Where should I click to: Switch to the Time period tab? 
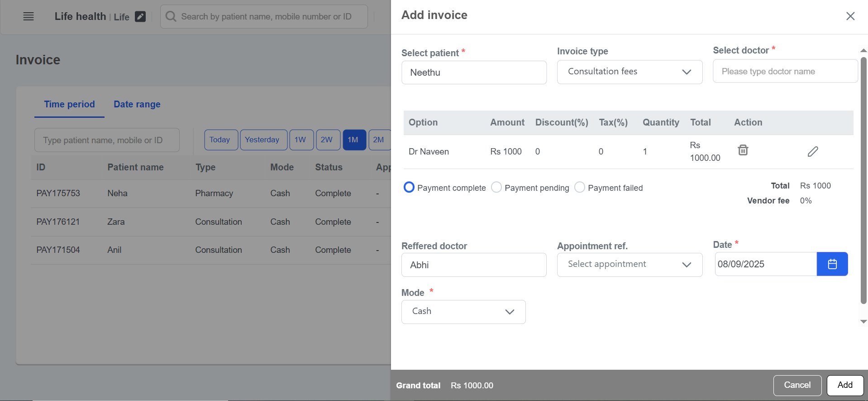(x=69, y=104)
